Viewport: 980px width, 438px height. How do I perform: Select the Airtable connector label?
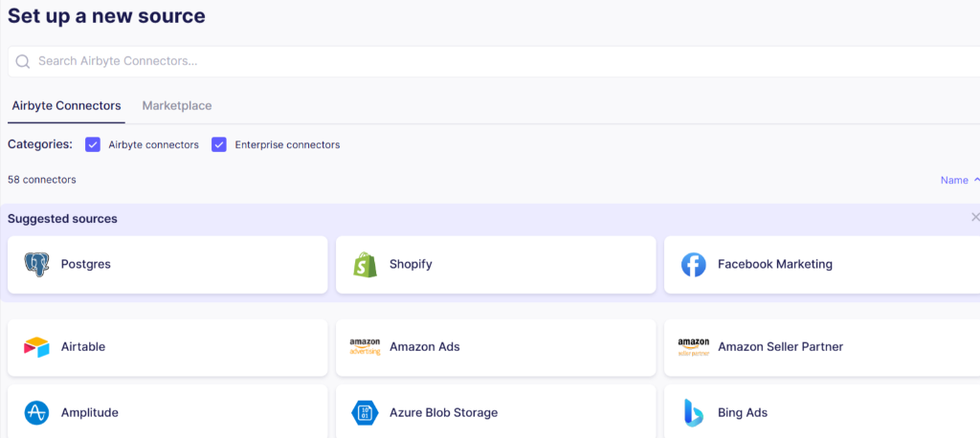tap(83, 347)
